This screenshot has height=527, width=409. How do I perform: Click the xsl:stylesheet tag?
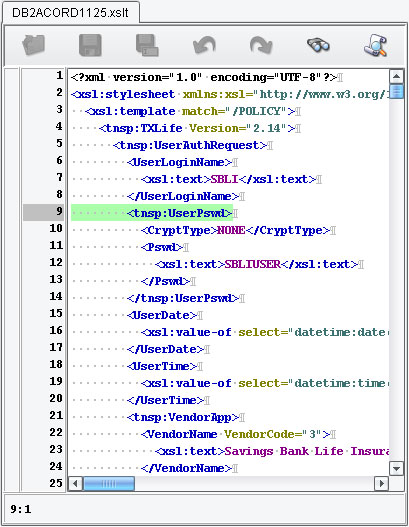(x=123, y=94)
